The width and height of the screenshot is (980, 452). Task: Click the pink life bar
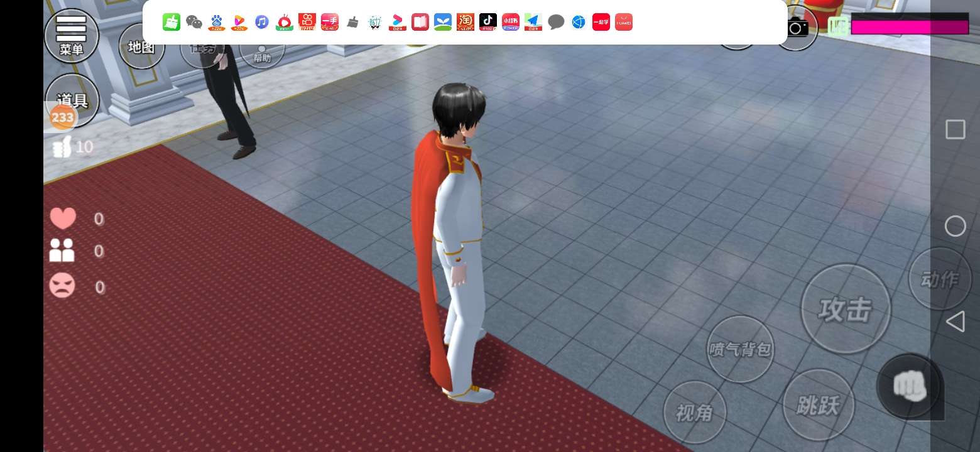click(x=909, y=26)
